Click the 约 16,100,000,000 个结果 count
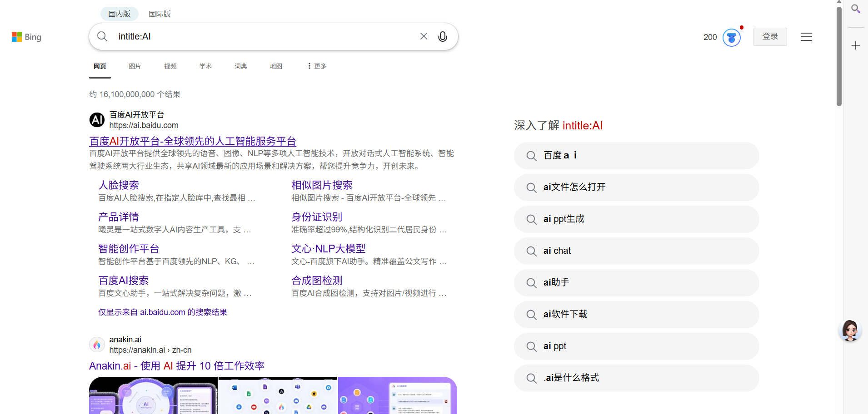 click(135, 94)
